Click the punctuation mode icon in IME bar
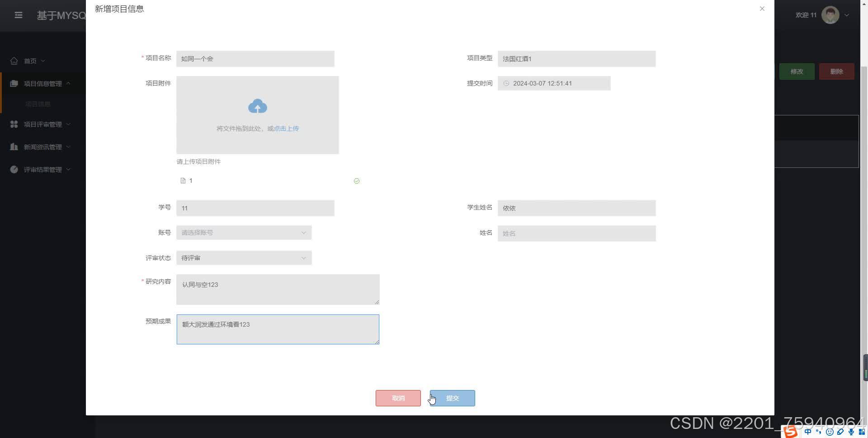The height and width of the screenshot is (438, 868). pos(819,432)
